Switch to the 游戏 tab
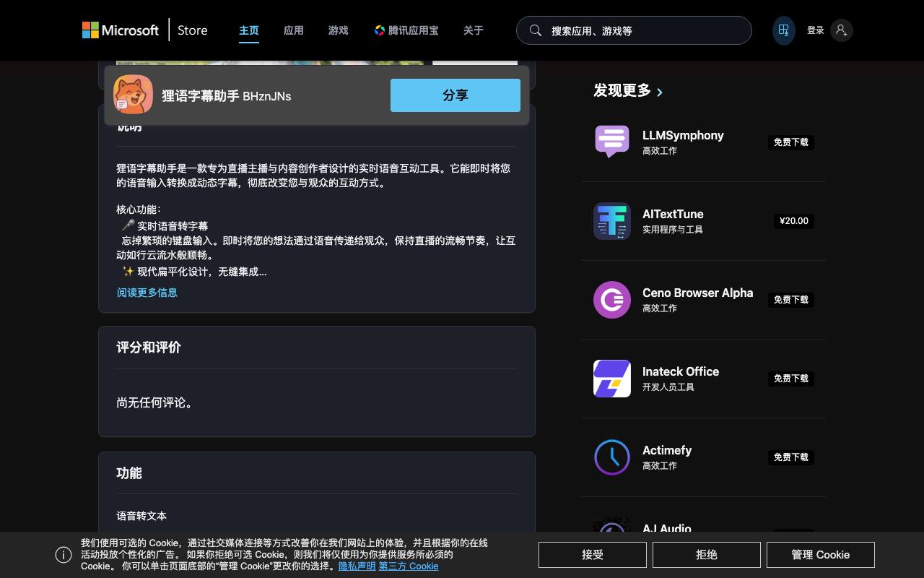This screenshot has height=578, width=924. click(339, 30)
